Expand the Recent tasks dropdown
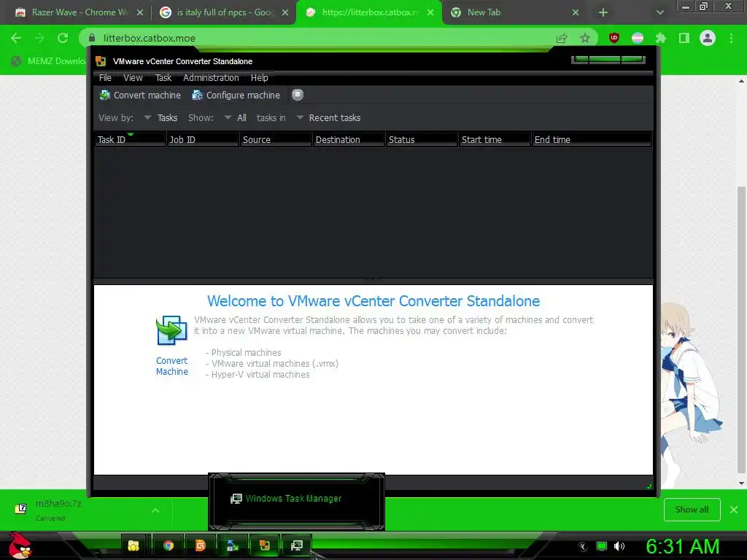This screenshot has width=747, height=560. [328, 117]
